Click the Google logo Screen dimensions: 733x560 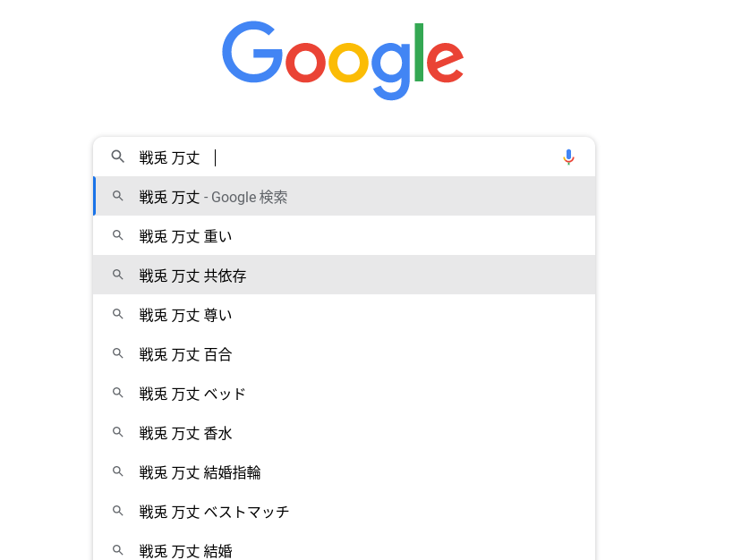(x=343, y=60)
